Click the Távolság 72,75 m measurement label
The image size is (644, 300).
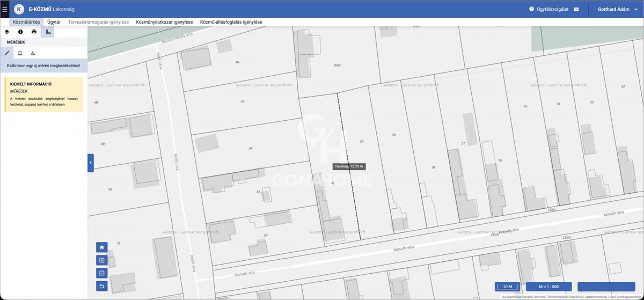tap(349, 166)
